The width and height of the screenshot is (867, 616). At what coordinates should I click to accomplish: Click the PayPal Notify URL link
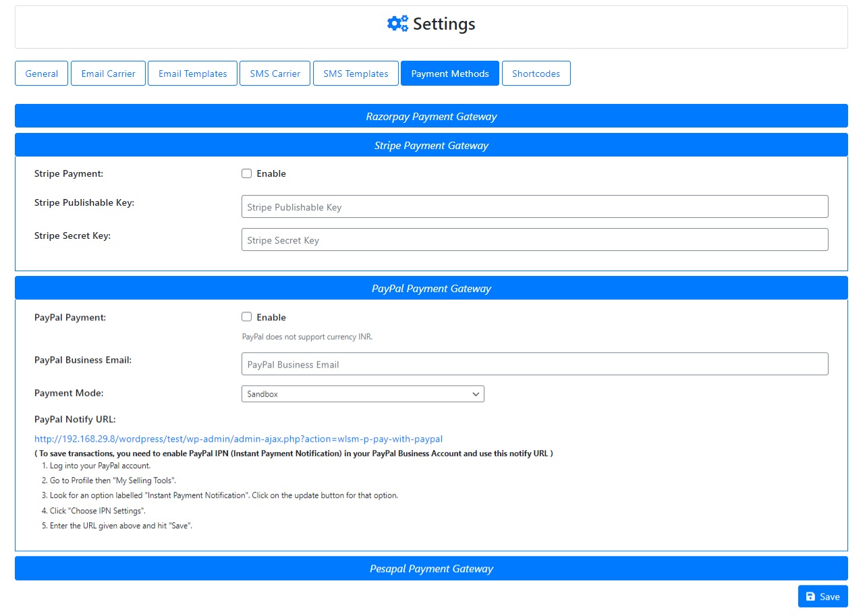237,439
